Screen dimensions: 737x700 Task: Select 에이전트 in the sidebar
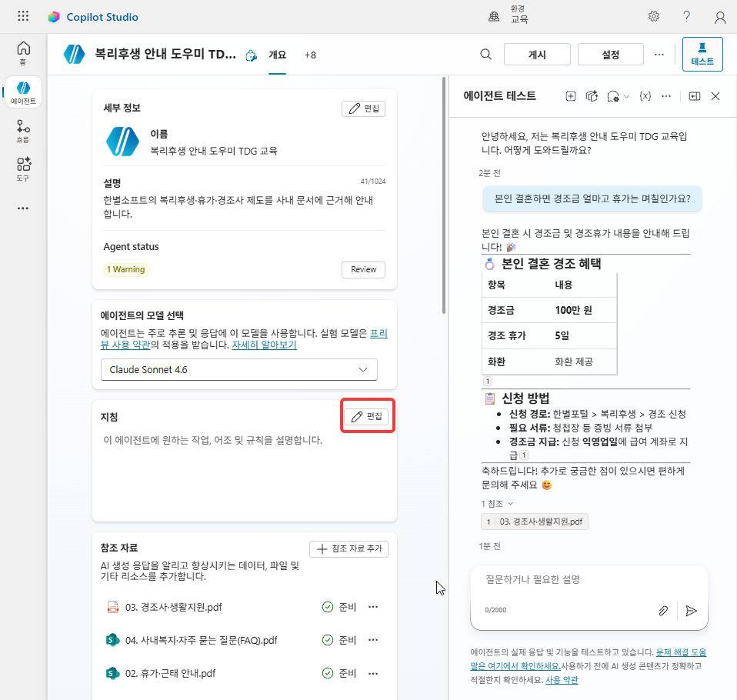[x=23, y=92]
